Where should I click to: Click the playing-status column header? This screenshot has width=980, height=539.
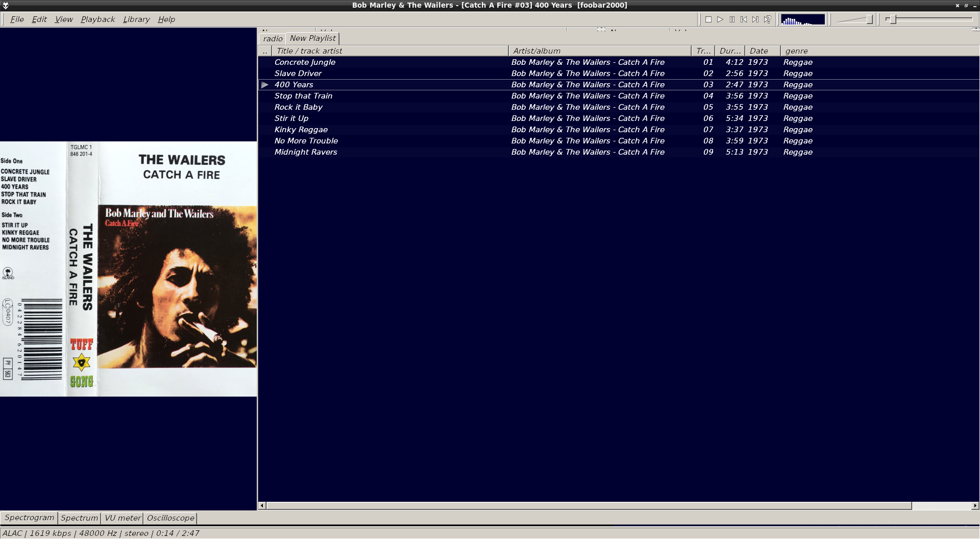pos(265,51)
